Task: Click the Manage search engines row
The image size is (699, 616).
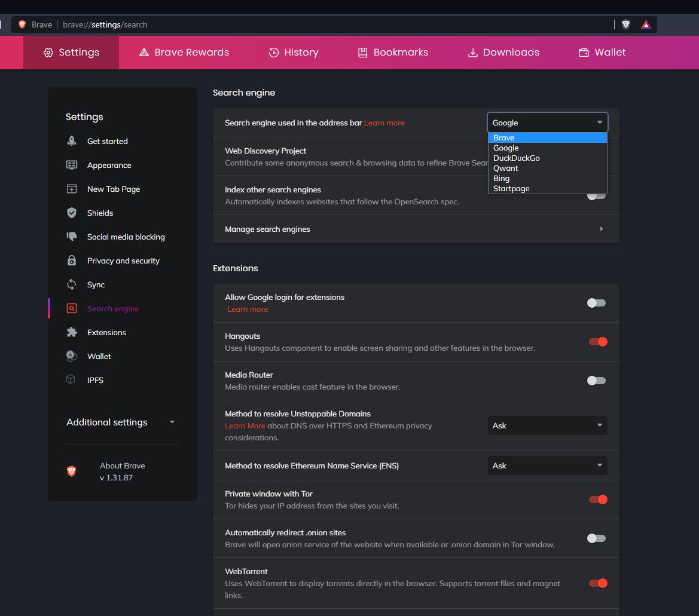Action: coord(416,229)
